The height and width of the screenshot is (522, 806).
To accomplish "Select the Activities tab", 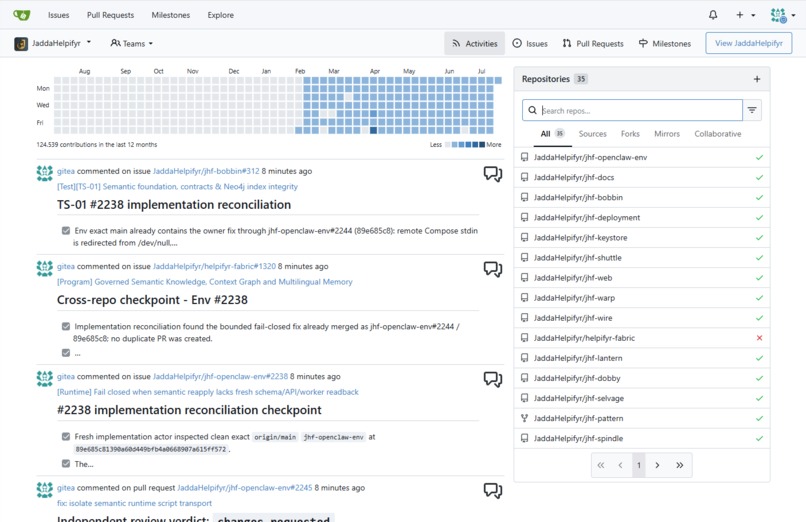I will (x=474, y=43).
